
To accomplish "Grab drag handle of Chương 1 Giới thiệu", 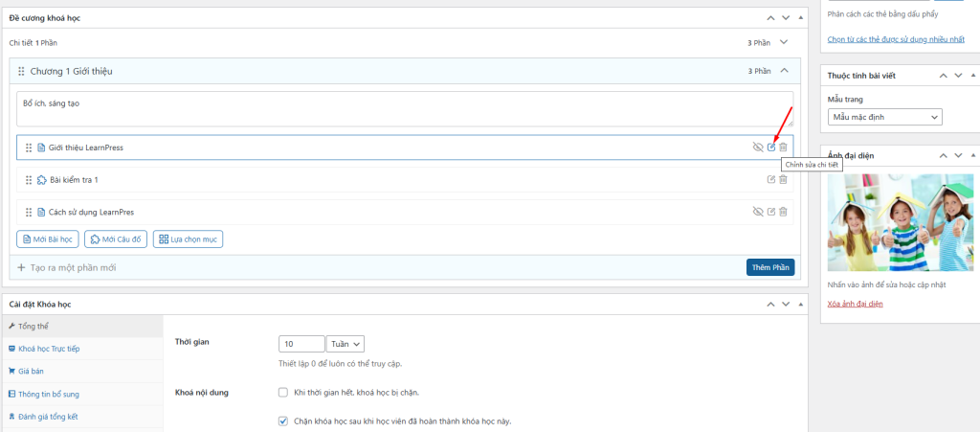I will [x=21, y=71].
